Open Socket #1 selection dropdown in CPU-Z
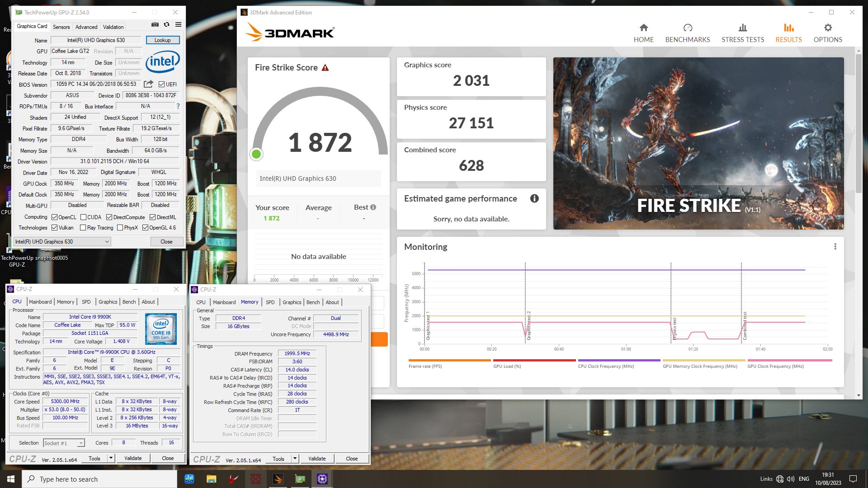 click(64, 443)
